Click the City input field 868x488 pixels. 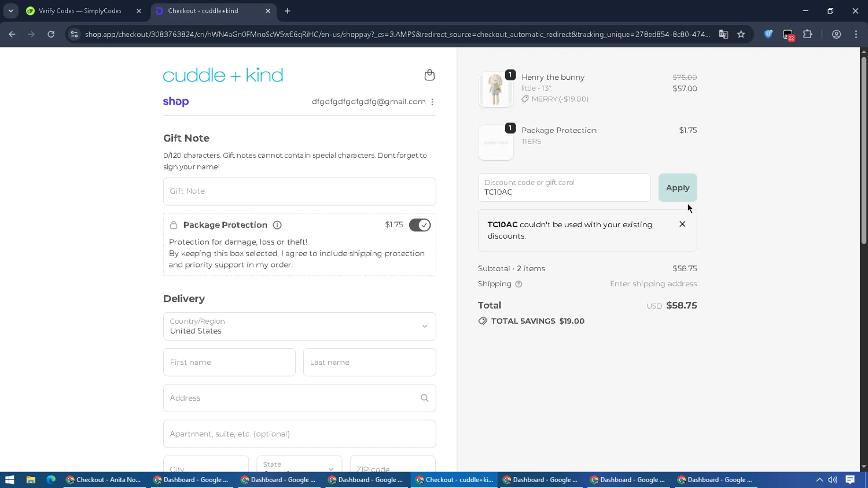[x=206, y=464]
